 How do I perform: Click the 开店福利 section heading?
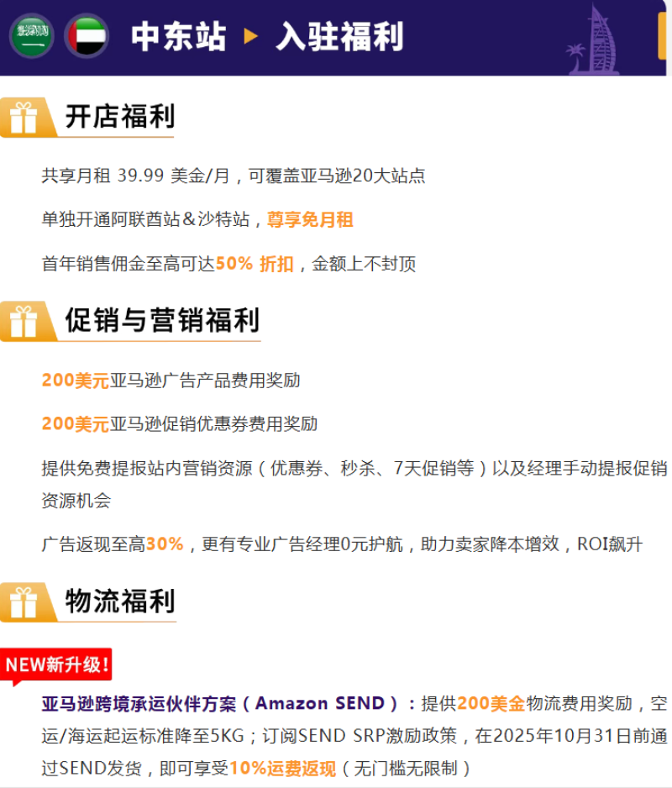pyautogui.click(x=119, y=117)
